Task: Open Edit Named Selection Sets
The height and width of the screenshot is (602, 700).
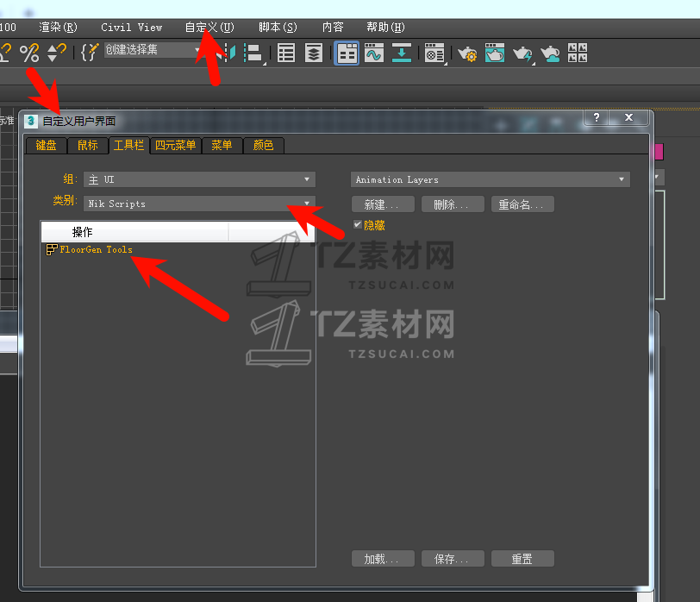Action: coord(90,53)
